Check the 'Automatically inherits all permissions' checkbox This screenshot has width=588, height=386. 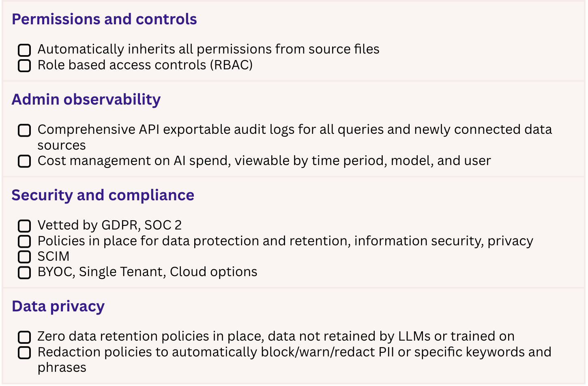click(x=24, y=50)
